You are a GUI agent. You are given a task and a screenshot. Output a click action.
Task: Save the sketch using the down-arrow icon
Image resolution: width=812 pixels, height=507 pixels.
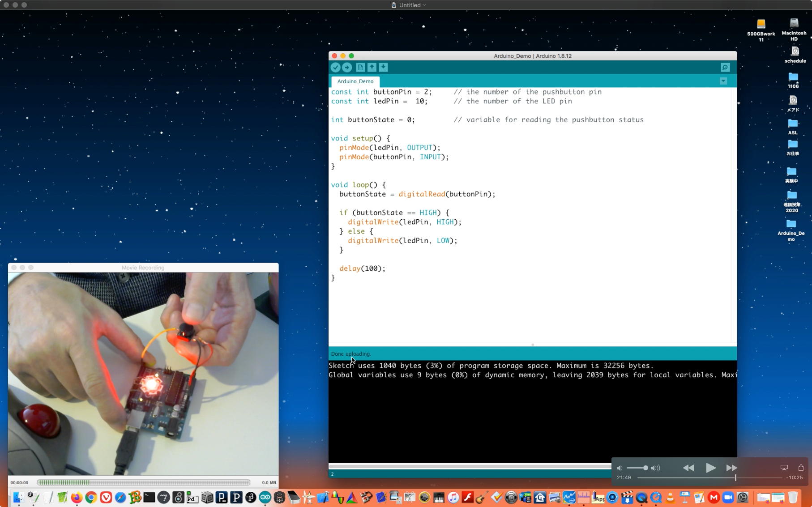[384, 67]
